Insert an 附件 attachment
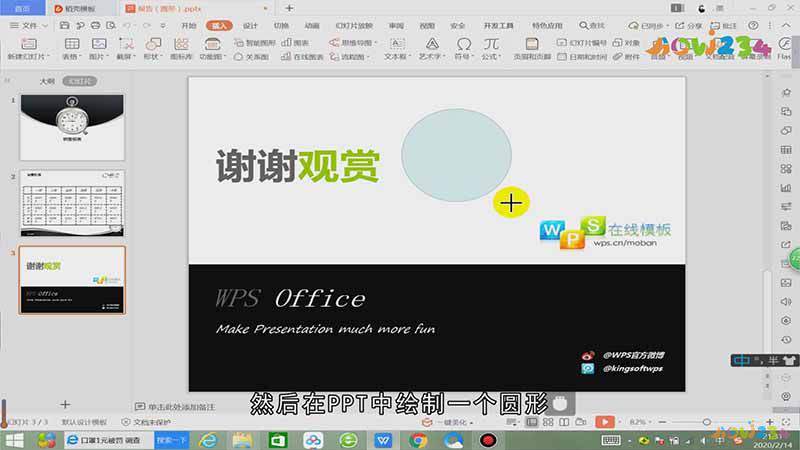 (x=626, y=57)
